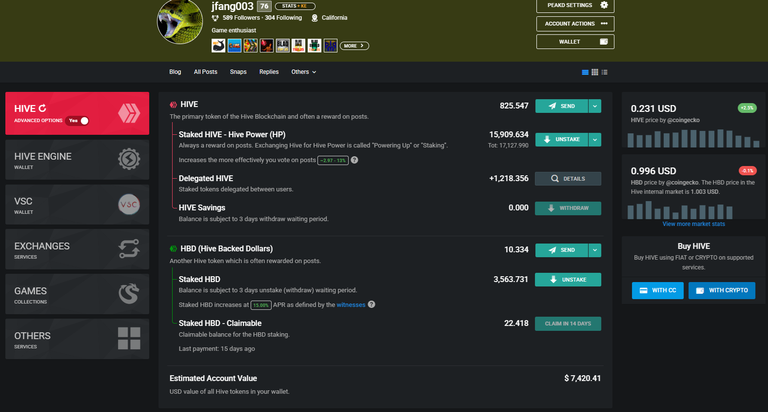Switch to the Blog tab
The width and height of the screenshot is (768, 412).
(175, 72)
